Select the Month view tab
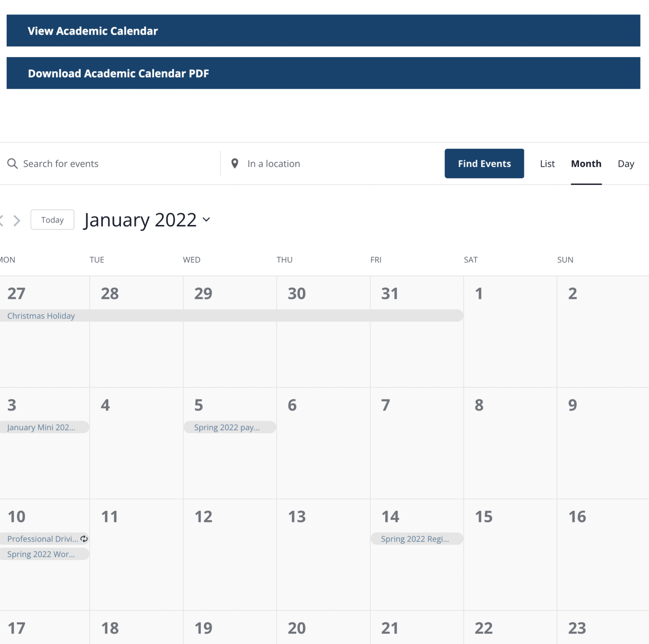 pyautogui.click(x=586, y=164)
